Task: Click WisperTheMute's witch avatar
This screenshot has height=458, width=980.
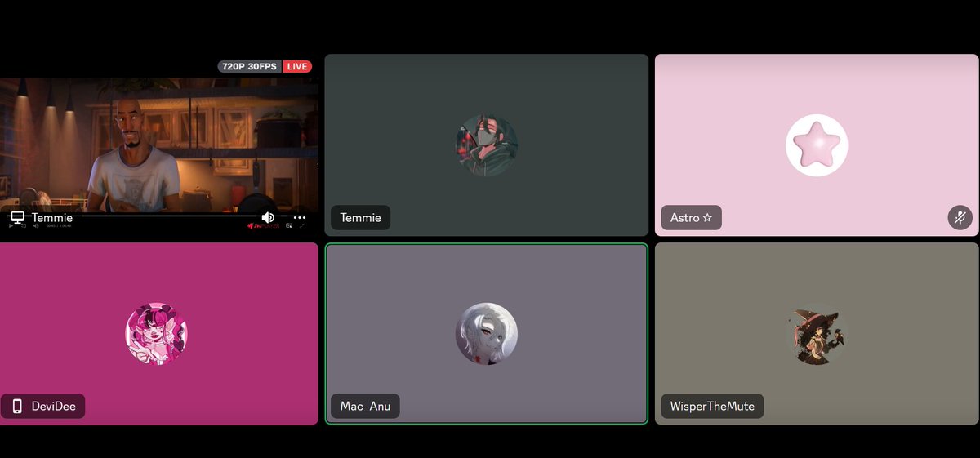Action: 817,333
